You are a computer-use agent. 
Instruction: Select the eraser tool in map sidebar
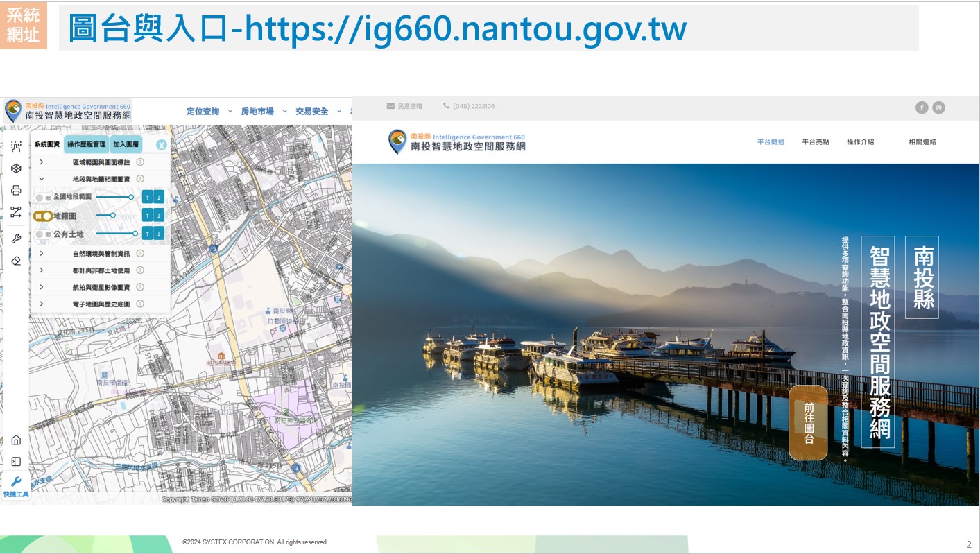click(x=16, y=261)
